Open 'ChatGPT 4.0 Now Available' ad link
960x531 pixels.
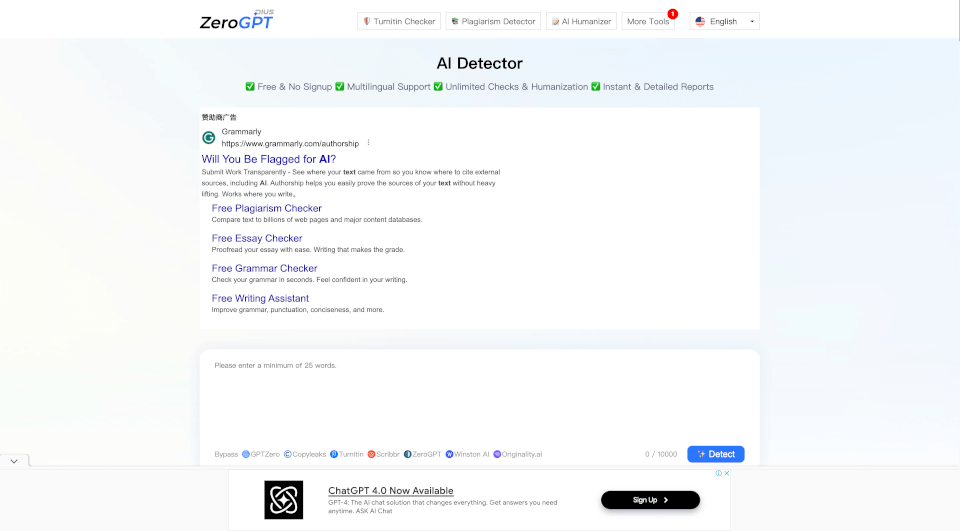(x=391, y=491)
